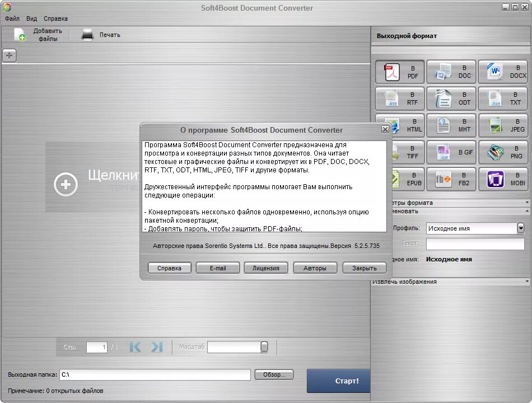Click the About dialog description text area
Viewport: 532px width, 403px height.
(264, 186)
